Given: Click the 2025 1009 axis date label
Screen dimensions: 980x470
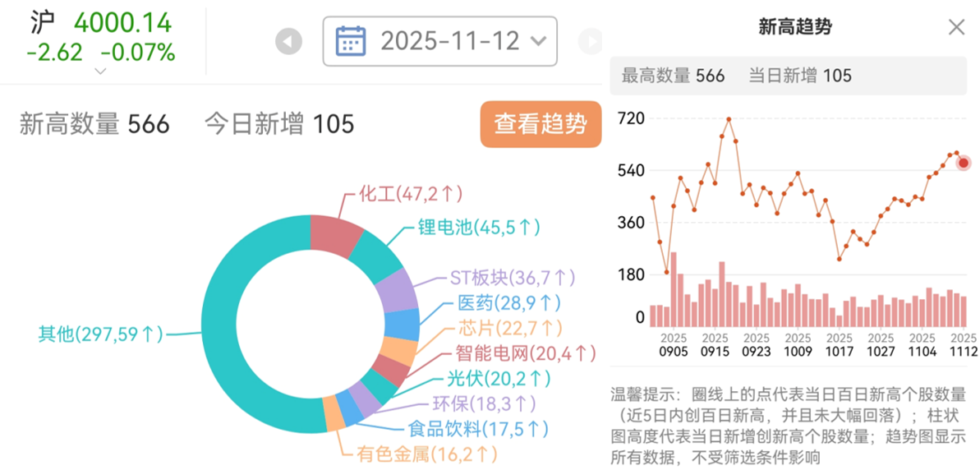Looking at the screenshot, I should coord(798,345).
